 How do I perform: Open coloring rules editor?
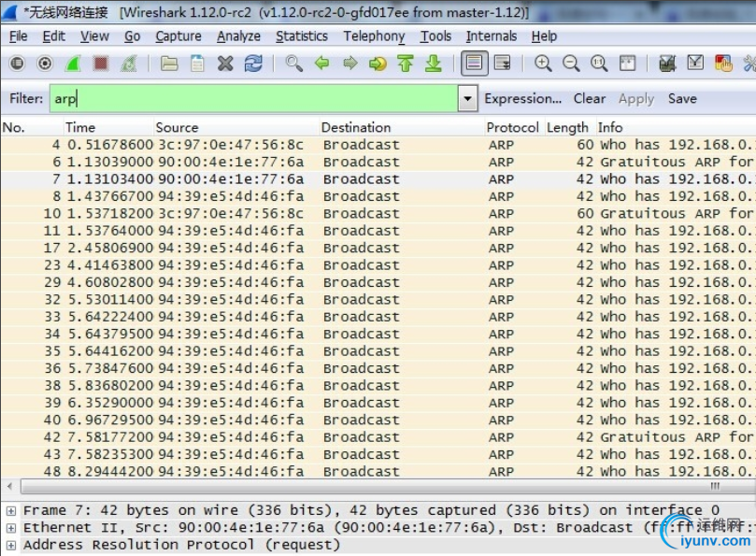(723, 64)
